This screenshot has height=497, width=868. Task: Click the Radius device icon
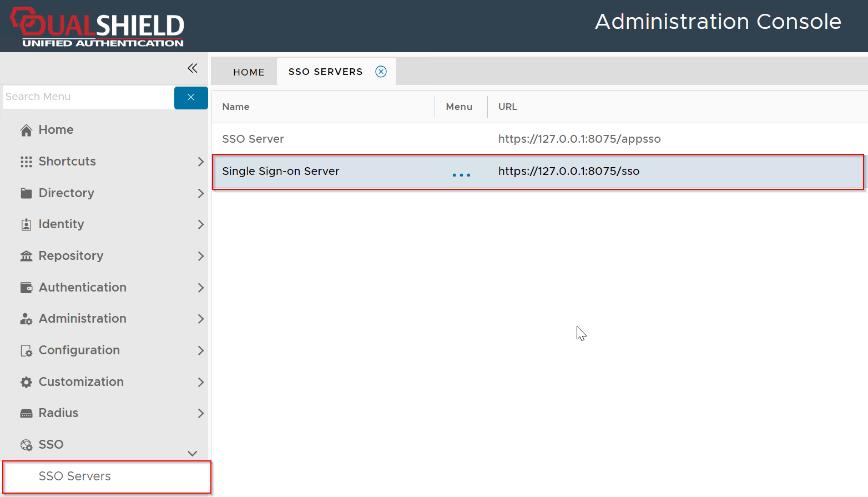26,414
